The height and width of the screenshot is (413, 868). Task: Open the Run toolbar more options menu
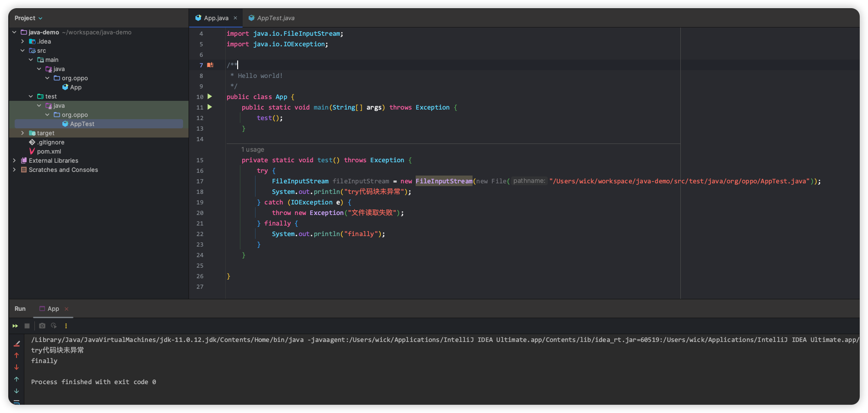66,326
